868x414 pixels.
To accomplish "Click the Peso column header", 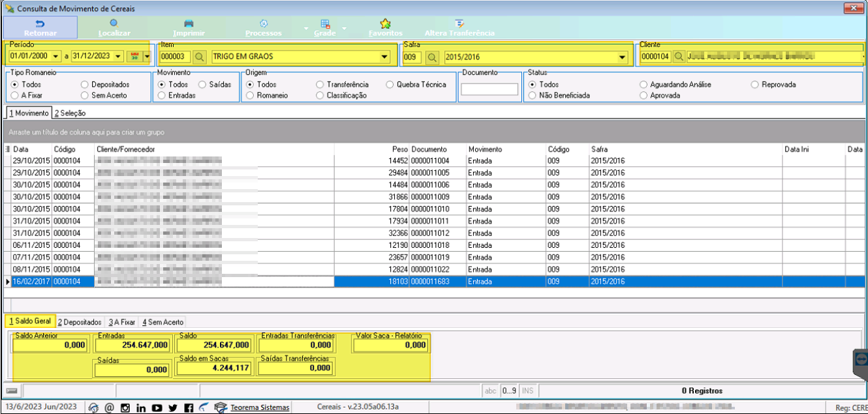I will tap(399, 149).
